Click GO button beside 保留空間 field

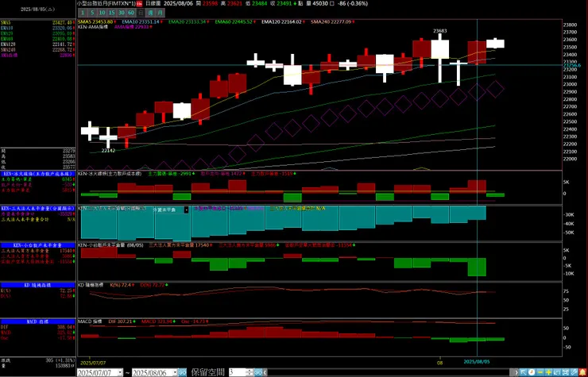pyautogui.click(x=258, y=372)
